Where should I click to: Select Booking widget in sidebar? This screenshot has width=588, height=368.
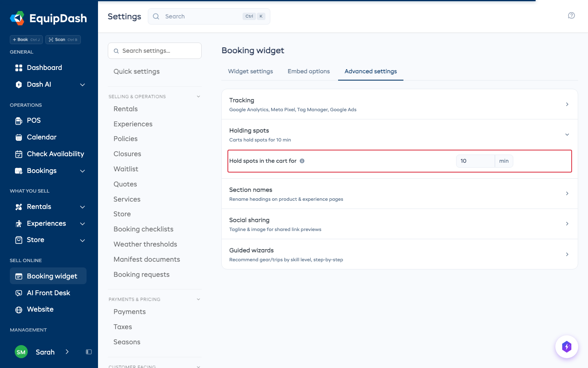[x=48, y=276]
